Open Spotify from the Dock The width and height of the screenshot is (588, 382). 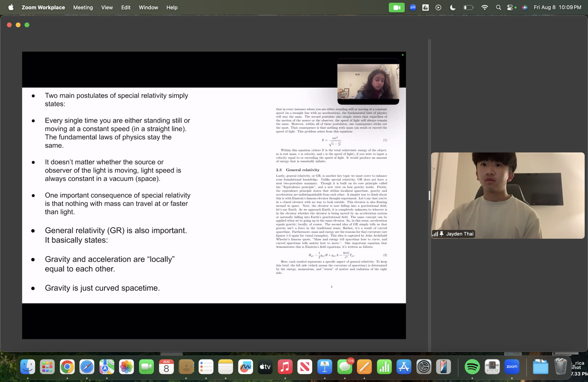pos(471,367)
